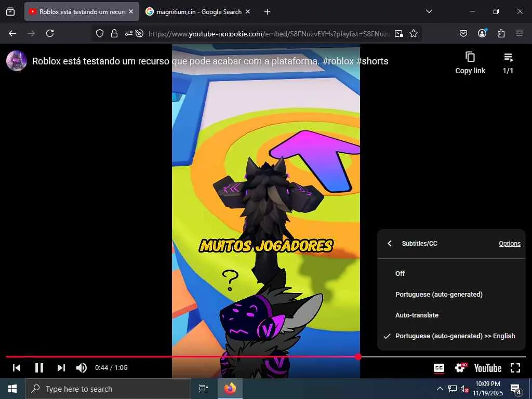Show hidden system tray icons
The image size is (532, 399).
tap(440, 389)
